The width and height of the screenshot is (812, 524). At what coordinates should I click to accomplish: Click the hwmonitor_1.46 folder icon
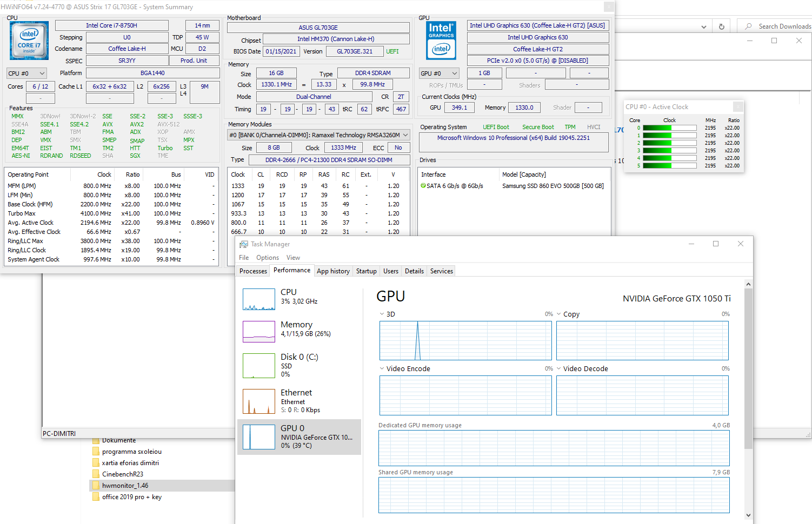point(96,486)
